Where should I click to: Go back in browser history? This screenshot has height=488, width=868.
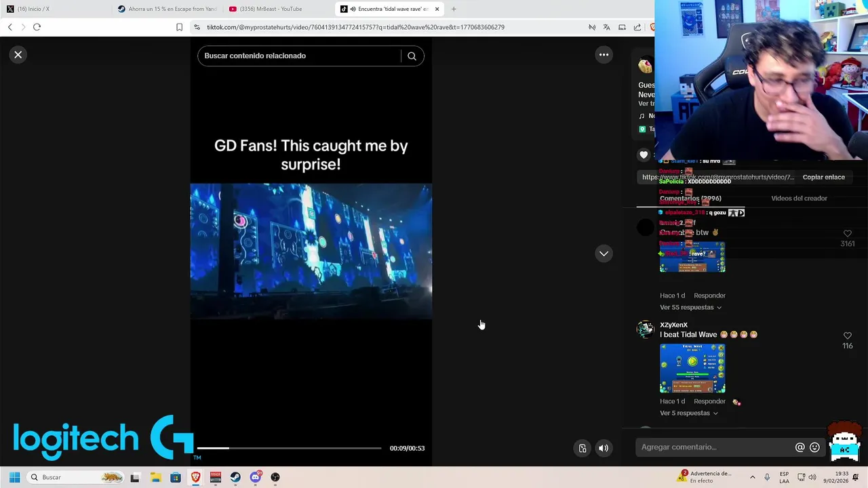[9, 27]
